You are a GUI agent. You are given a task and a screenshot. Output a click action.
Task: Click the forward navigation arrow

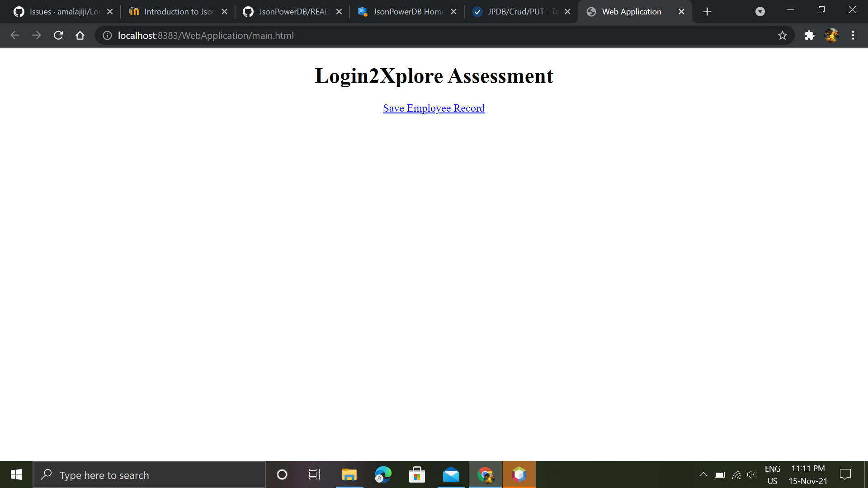point(37,35)
